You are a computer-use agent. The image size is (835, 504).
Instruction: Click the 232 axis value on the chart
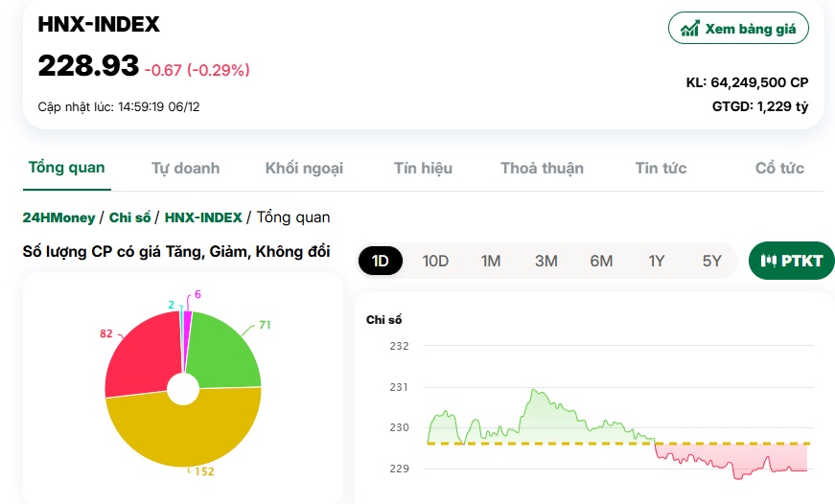[399, 346]
